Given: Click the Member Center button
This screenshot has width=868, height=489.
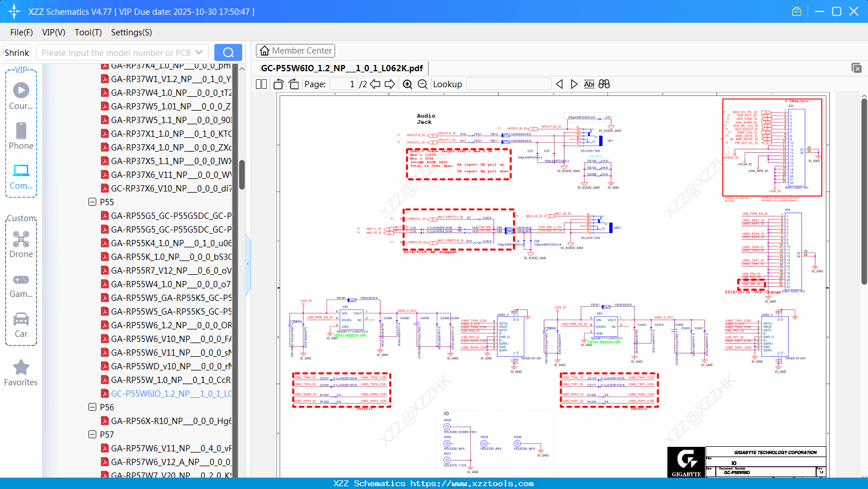Looking at the screenshot, I should coord(295,51).
